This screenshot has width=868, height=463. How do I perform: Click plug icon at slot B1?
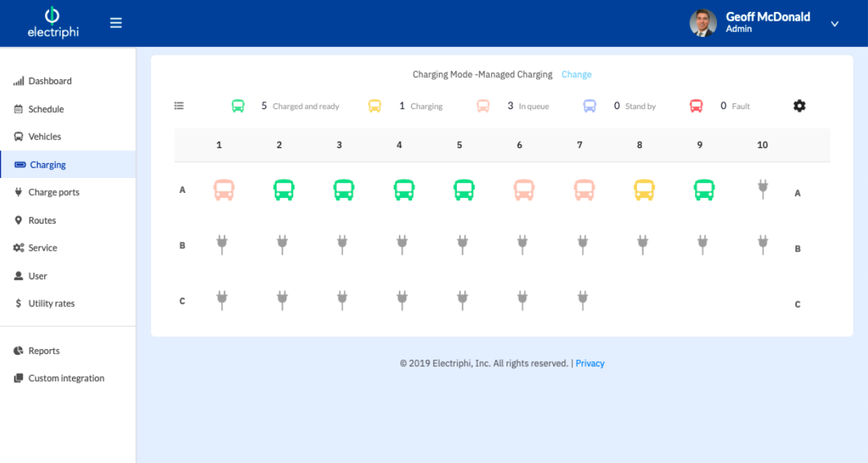[x=222, y=245]
